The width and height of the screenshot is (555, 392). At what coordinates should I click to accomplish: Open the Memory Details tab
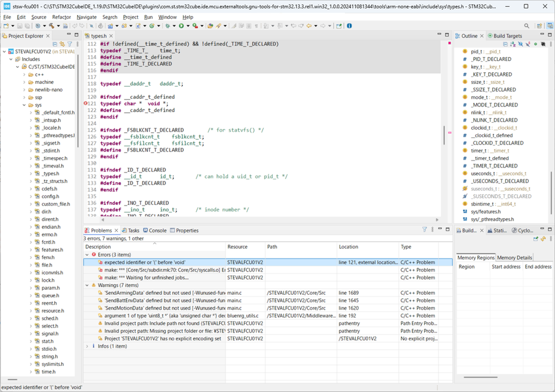tap(514, 258)
